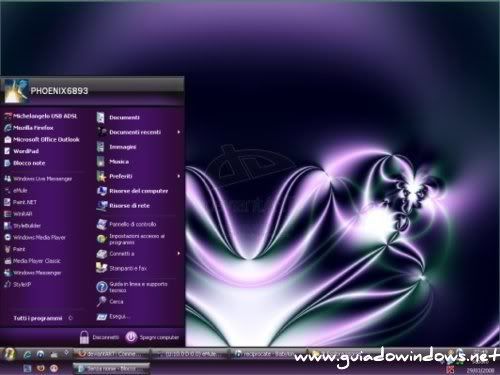Viewport: 500px width, 375px height.
Task: Open Paint
Action: 15,249
